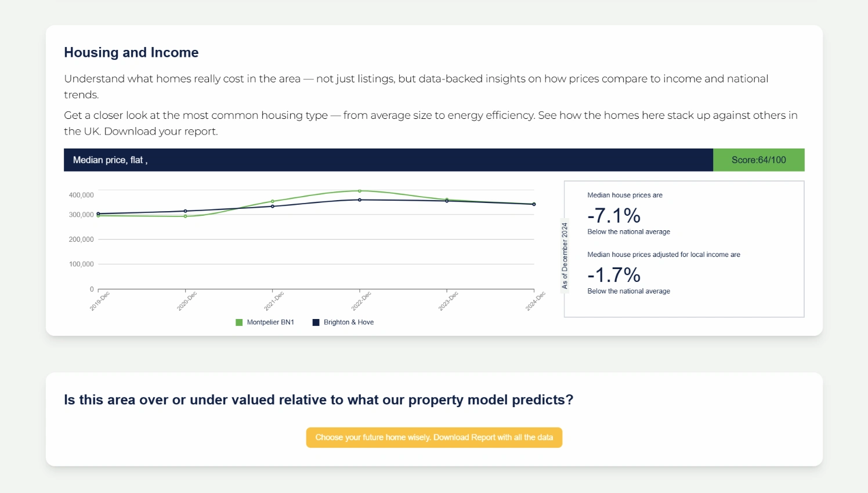Click the "Housing and Income" heading

coord(131,53)
